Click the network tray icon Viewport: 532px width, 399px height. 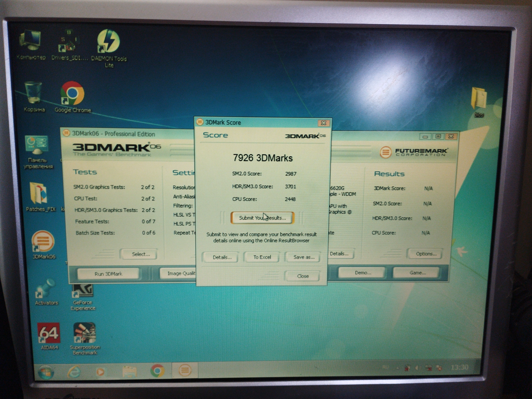[x=428, y=368]
